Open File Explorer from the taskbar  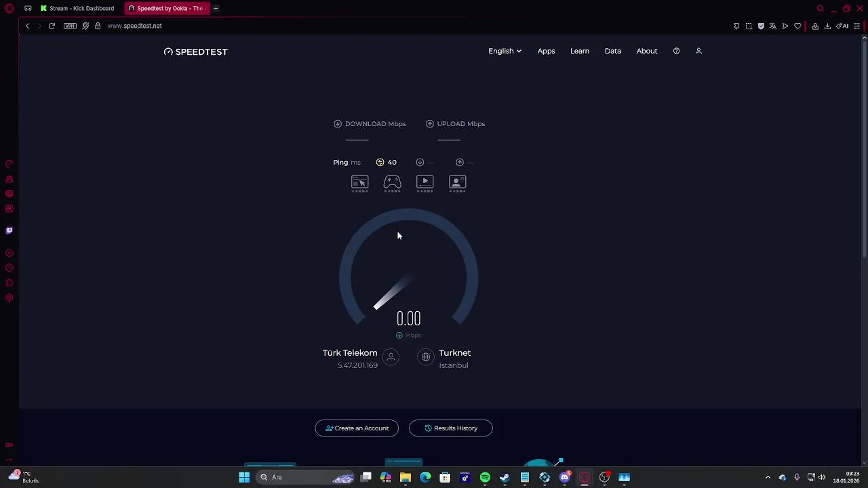pyautogui.click(x=406, y=477)
